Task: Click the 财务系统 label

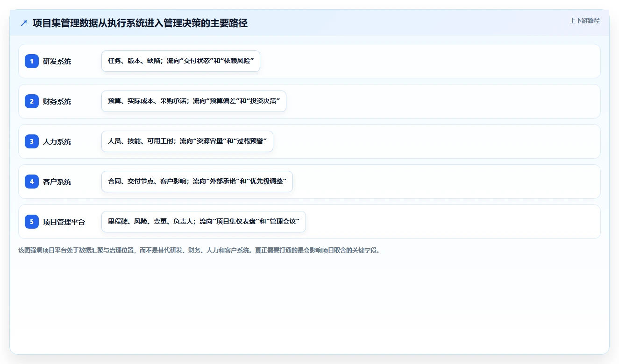Action: click(x=57, y=101)
